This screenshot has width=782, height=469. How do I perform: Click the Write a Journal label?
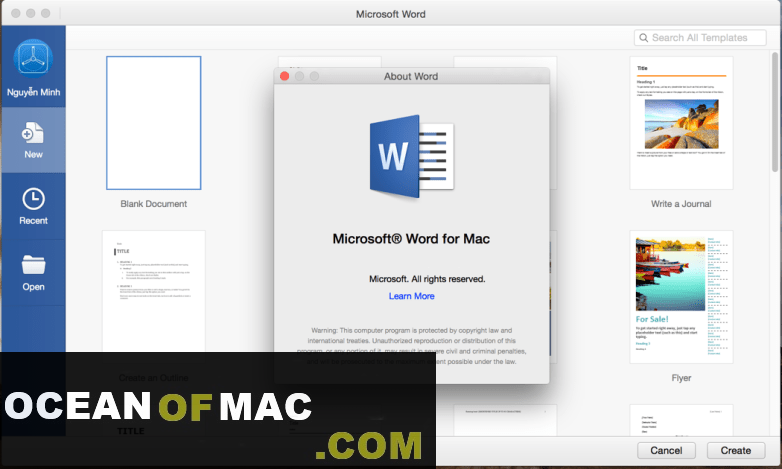point(681,204)
